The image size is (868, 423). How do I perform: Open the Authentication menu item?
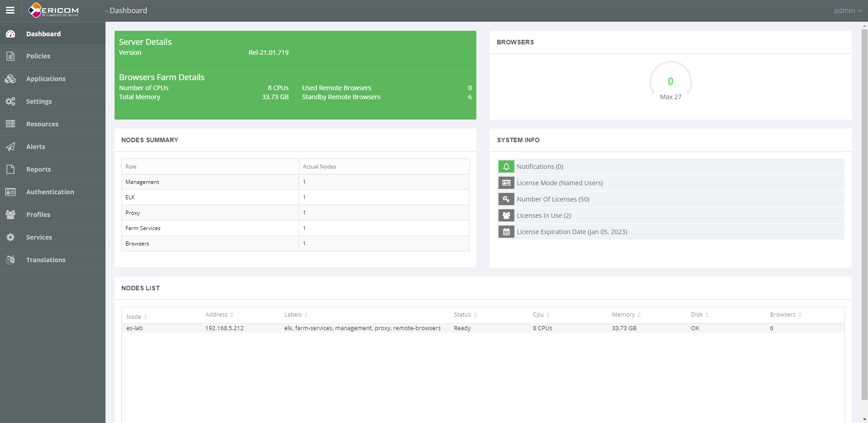click(x=50, y=192)
